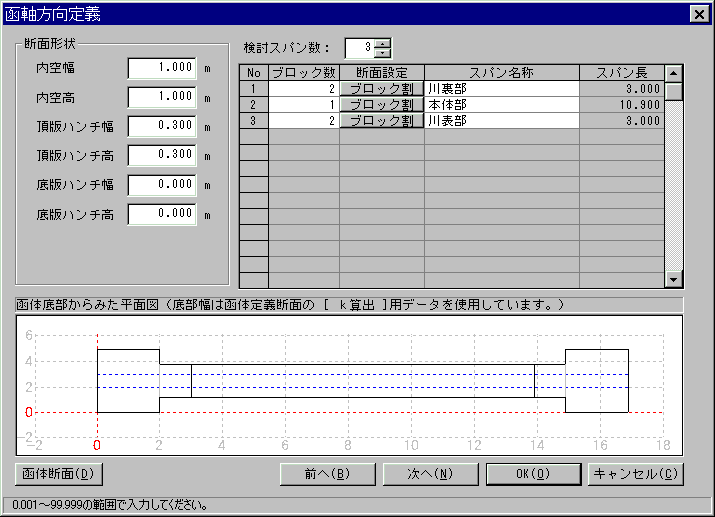Confirm with OK(O) button

pyautogui.click(x=534, y=474)
